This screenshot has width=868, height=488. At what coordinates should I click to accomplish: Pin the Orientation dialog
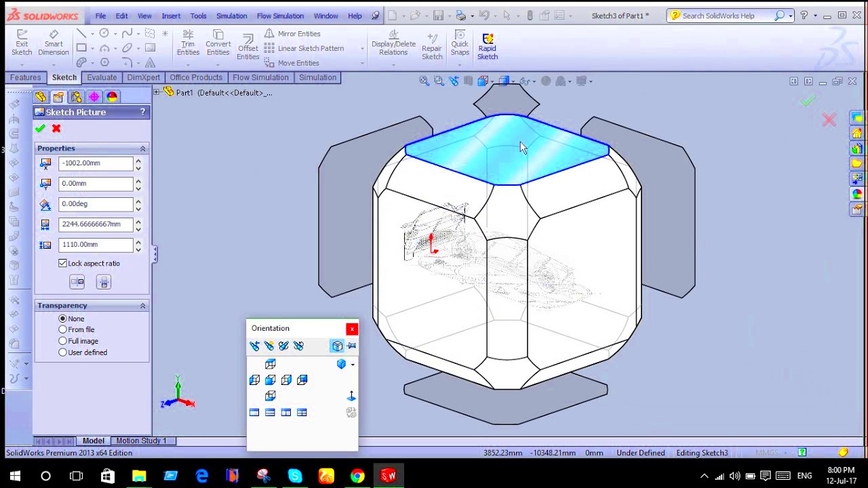click(x=351, y=346)
